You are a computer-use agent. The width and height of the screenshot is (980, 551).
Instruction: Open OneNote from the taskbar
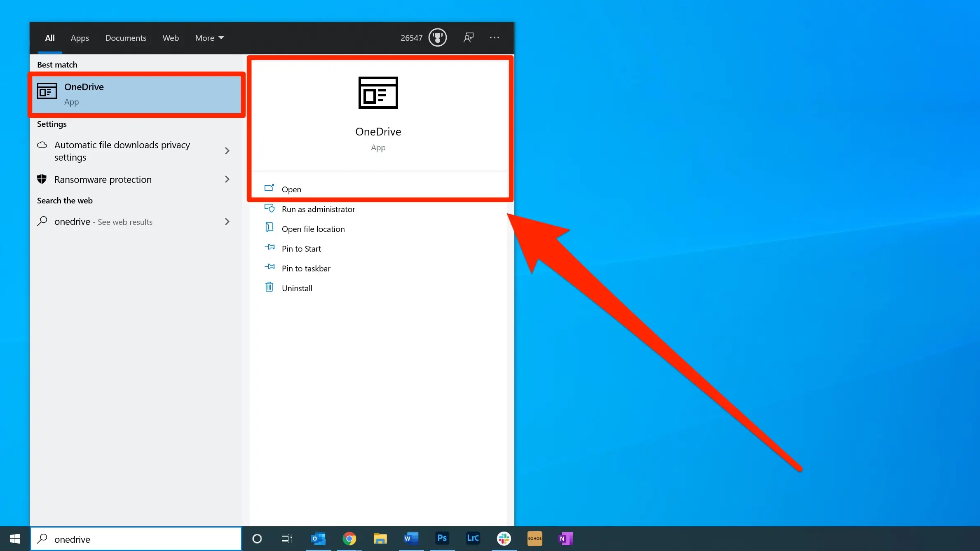click(565, 538)
